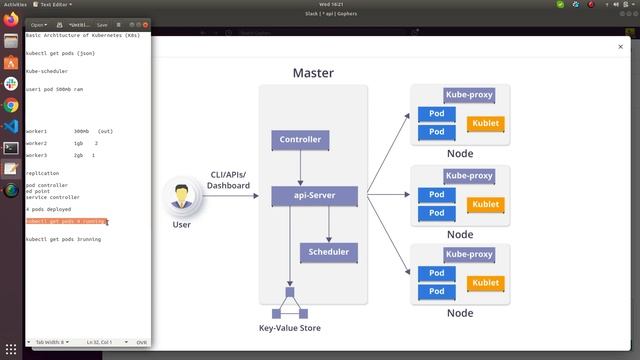Save the document with the Save button
Screen dimensions: 640x360
102,25
